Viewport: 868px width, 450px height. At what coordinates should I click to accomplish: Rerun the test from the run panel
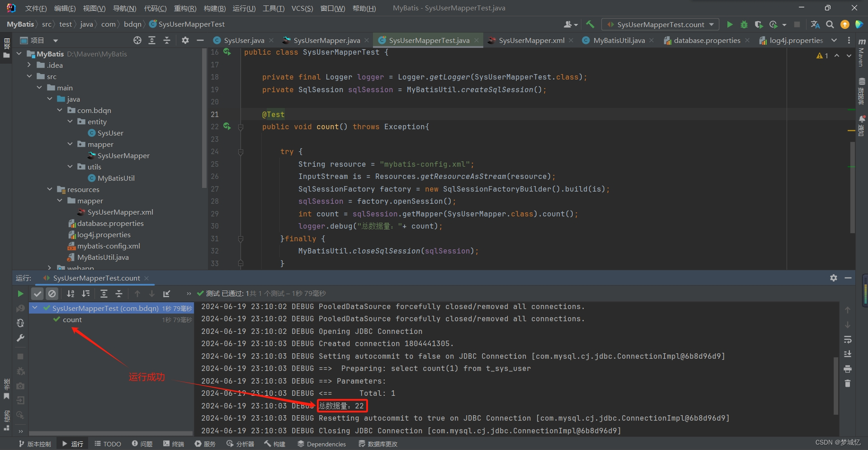point(20,294)
